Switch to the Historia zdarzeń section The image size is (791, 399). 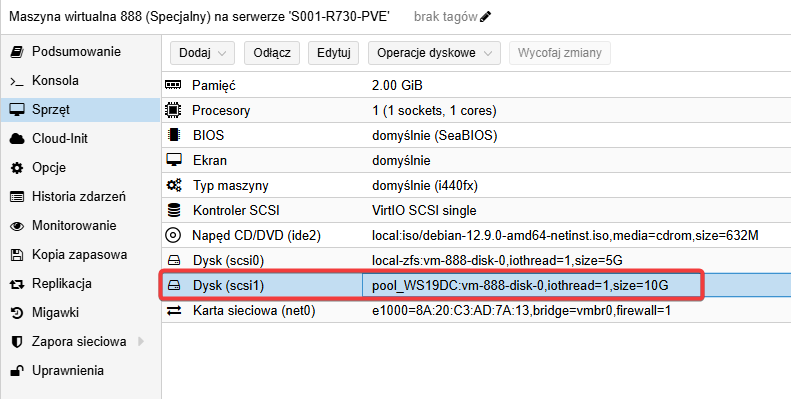coord(80,197)
